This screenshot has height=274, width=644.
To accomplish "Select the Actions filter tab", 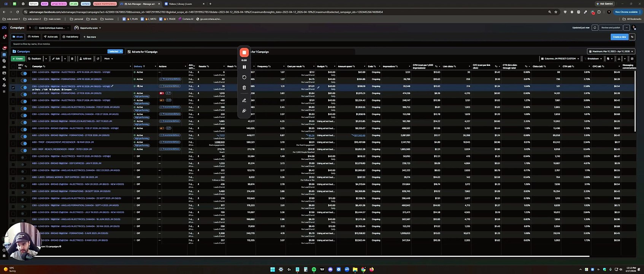I will point(33,37).
